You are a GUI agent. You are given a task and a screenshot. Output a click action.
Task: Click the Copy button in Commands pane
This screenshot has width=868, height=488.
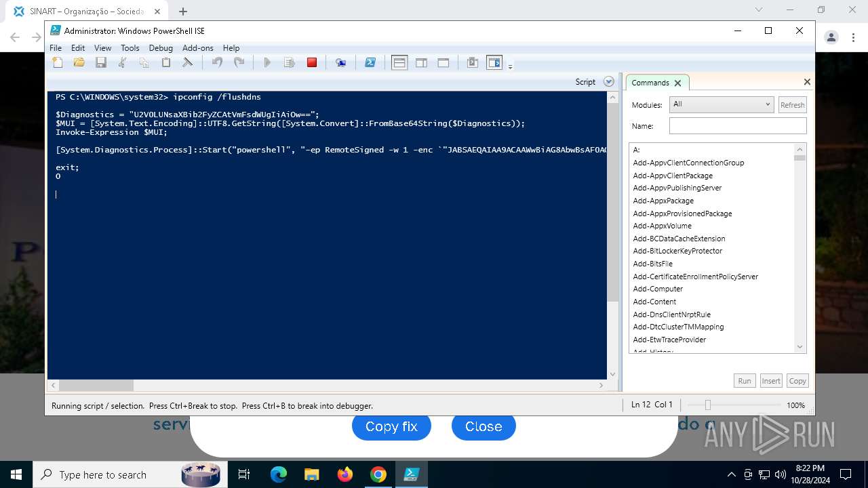pos(797,381)
